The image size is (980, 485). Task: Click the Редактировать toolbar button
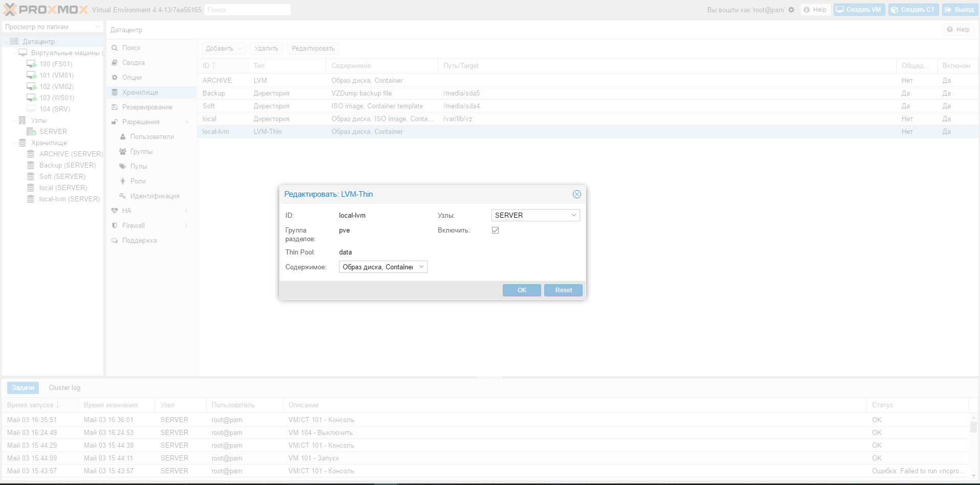(x=313, y=49)
